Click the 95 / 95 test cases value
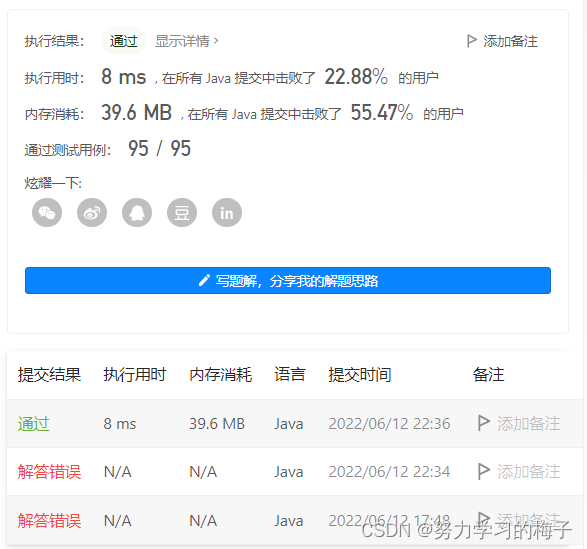Image resolution: width=587 pixels, height=549 pixels. 159,148
